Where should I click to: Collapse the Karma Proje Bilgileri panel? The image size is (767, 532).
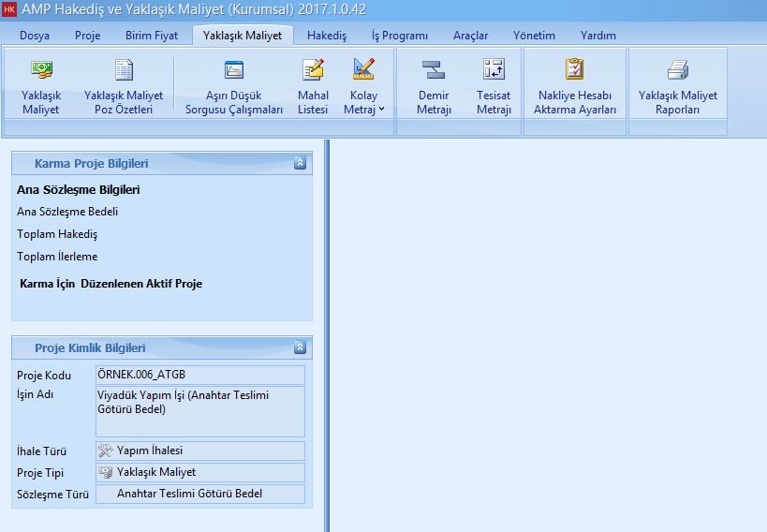[300, 163]
